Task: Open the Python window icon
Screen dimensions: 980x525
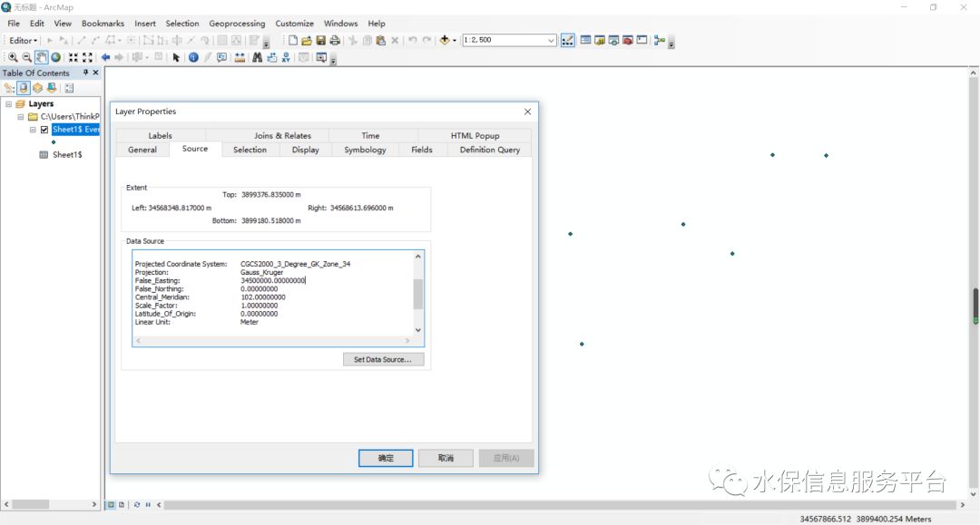Action: point(642,40)
